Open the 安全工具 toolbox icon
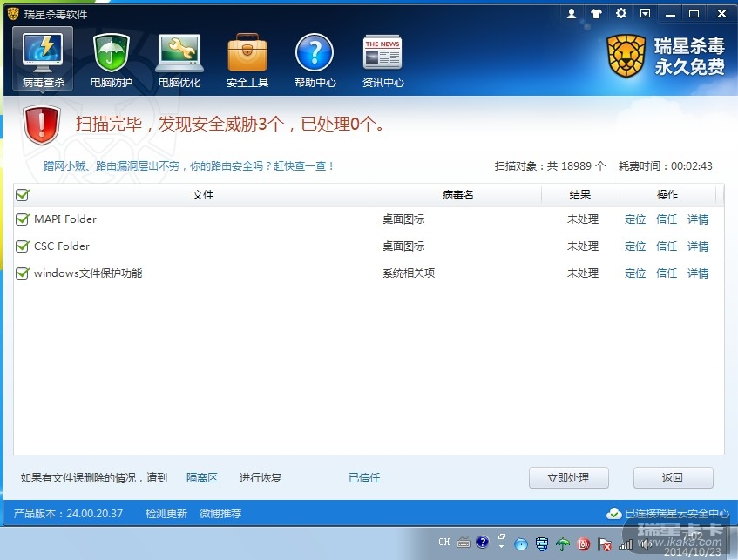738x560 pixels. pos(247,59)
